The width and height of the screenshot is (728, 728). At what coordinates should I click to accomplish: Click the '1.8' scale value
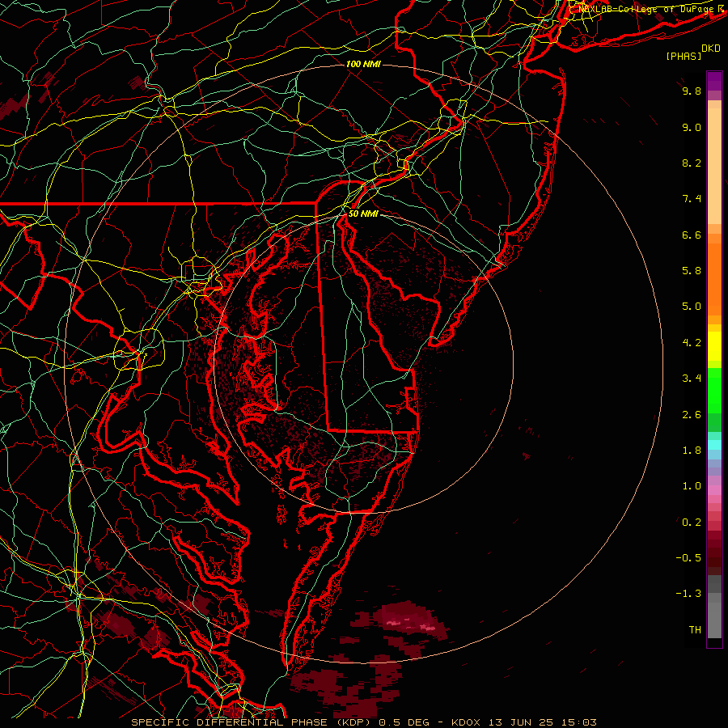(692, 451)
